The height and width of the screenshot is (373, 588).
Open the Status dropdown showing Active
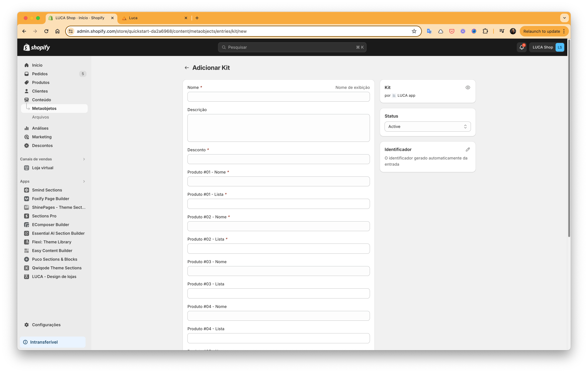pos(427,127)
